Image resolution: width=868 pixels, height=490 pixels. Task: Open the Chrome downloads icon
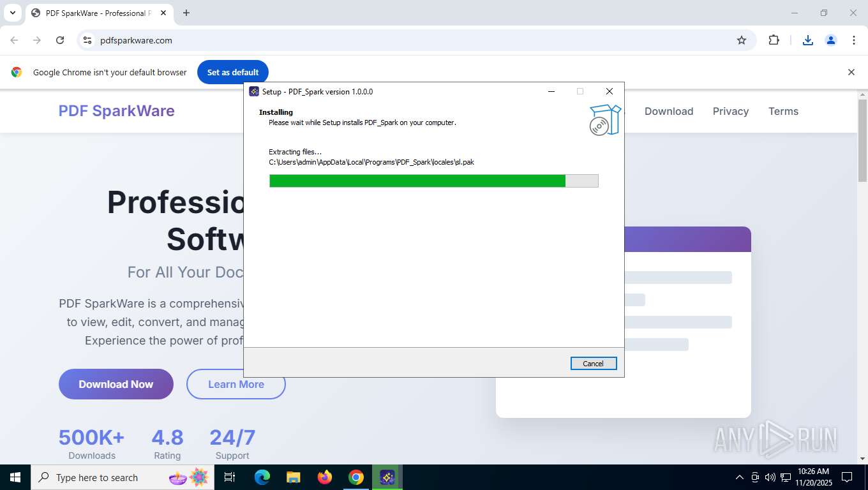807,40
